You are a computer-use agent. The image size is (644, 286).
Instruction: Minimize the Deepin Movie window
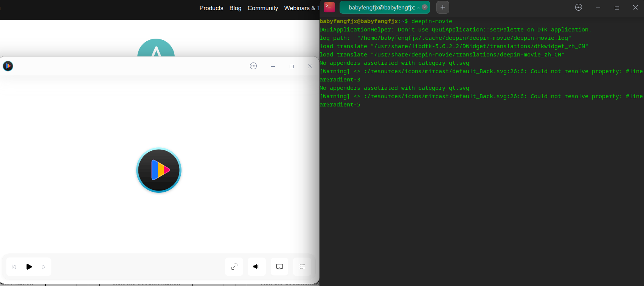click(273, 66)
